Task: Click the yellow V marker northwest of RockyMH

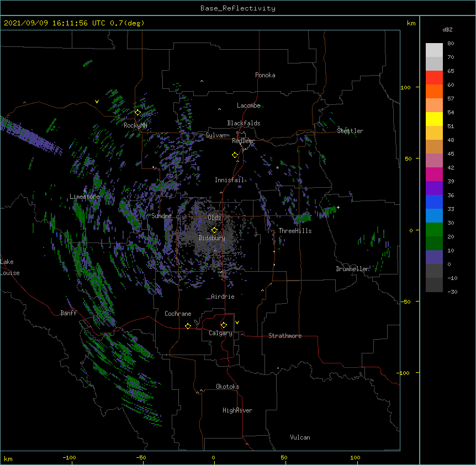Action: [97, 102]
